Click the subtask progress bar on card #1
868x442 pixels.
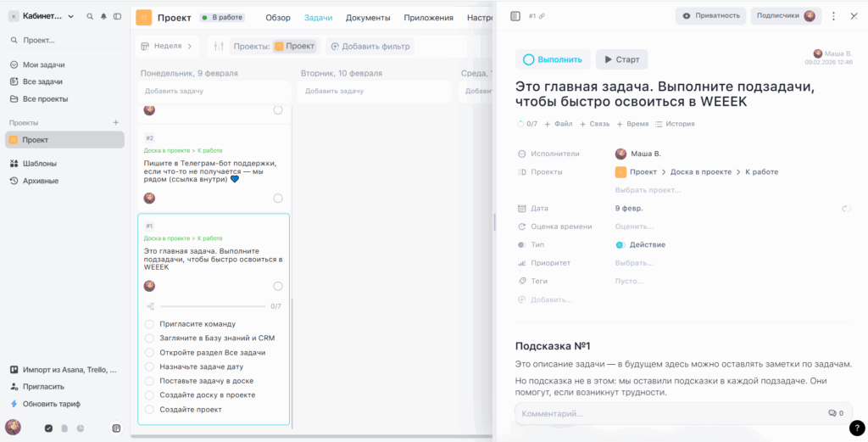coord(213,306)
